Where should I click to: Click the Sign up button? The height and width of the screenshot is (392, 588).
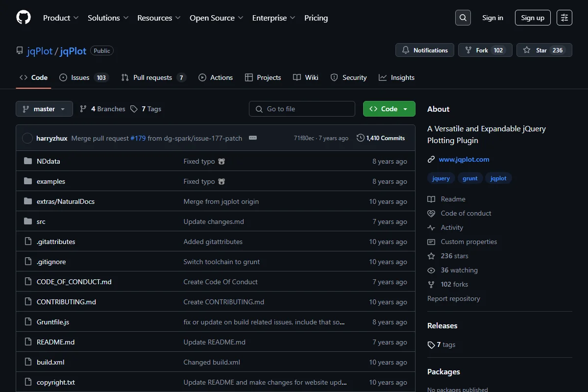tap(533, 18)
